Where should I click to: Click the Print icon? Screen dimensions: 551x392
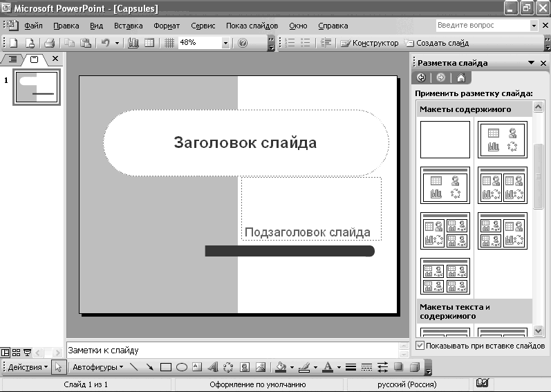(x=50, y=43)
